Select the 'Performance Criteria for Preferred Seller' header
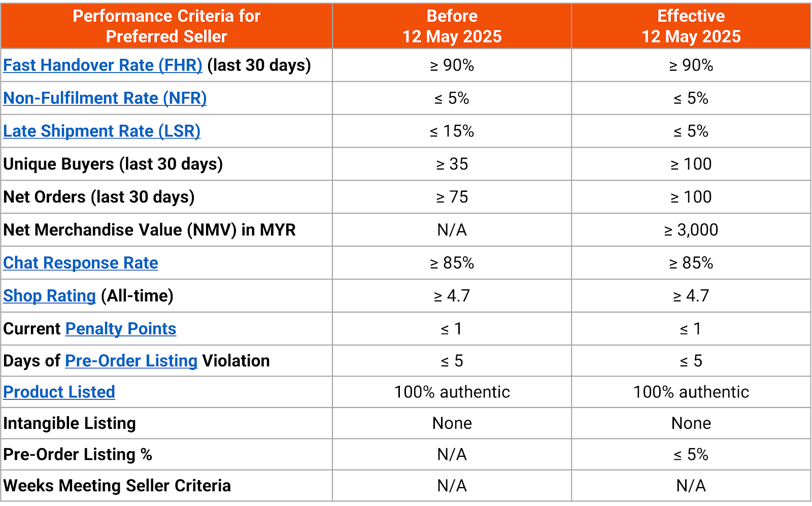Screen dimensions: 812x506 [x=166, y=26]
